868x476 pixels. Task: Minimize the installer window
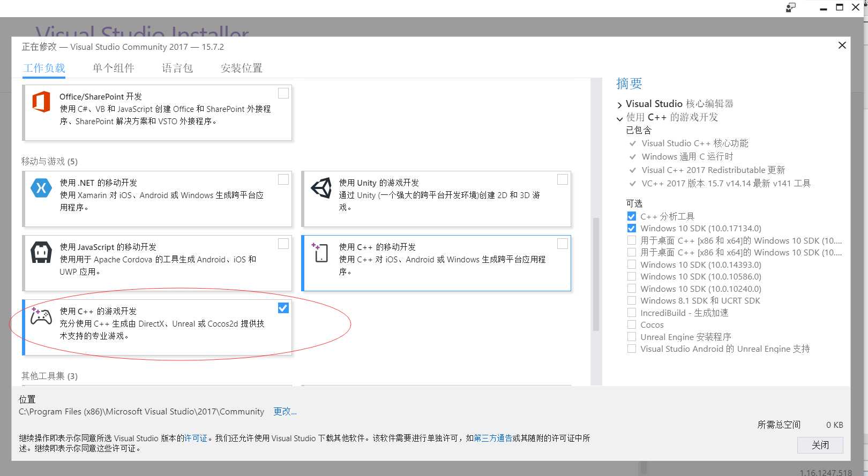(824, 8)
